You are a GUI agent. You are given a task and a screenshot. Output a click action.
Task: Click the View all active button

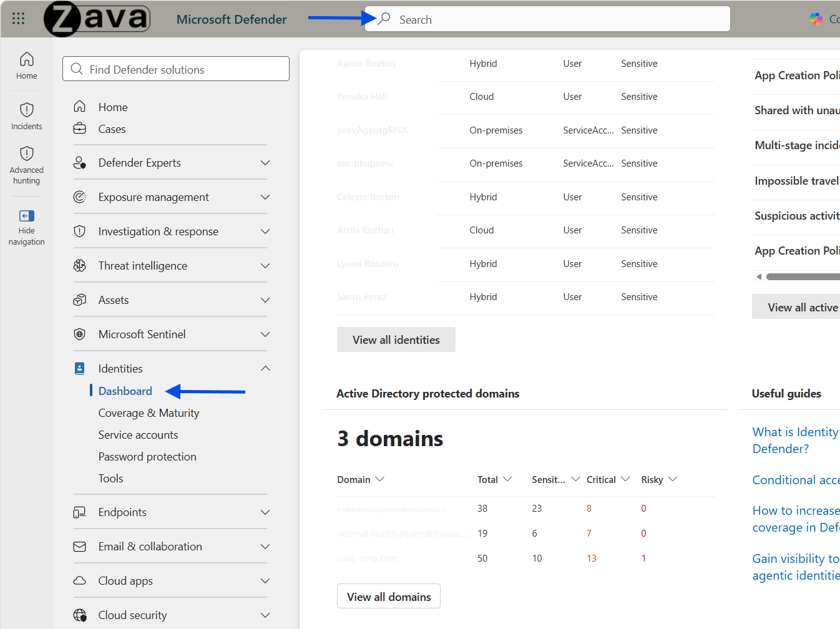pos(796,306)
